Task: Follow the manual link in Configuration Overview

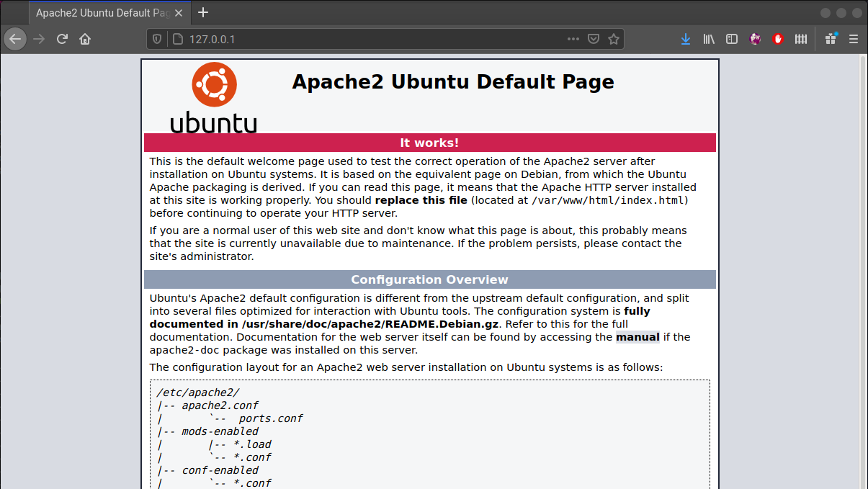Action: pos(637,337)
